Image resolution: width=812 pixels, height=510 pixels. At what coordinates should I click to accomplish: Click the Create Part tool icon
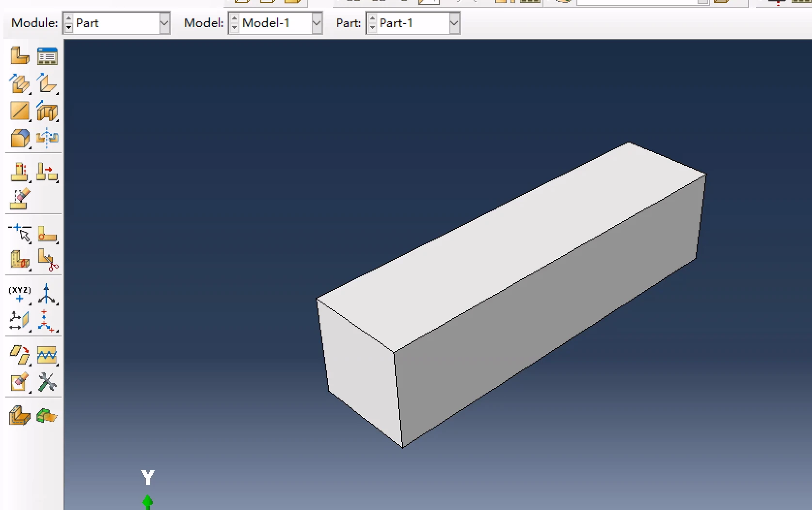(x=20, y=56)
